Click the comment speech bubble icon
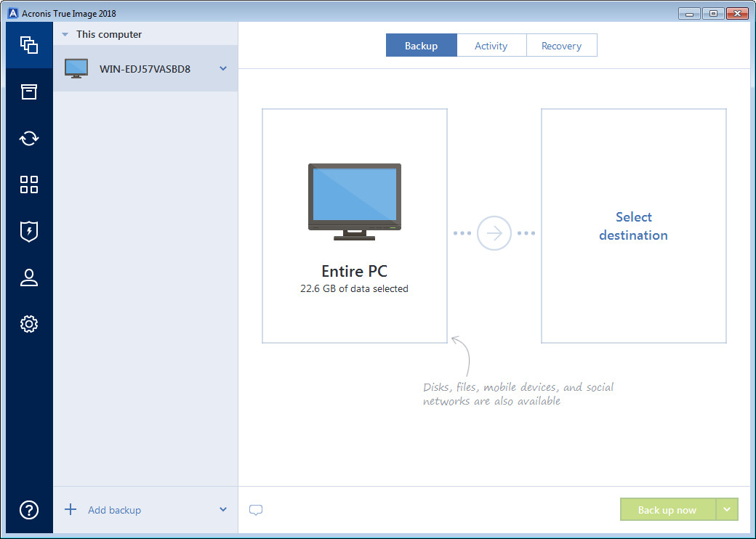Screen dimensions: 756x539 pyautogui.click(x=256, y=510)
